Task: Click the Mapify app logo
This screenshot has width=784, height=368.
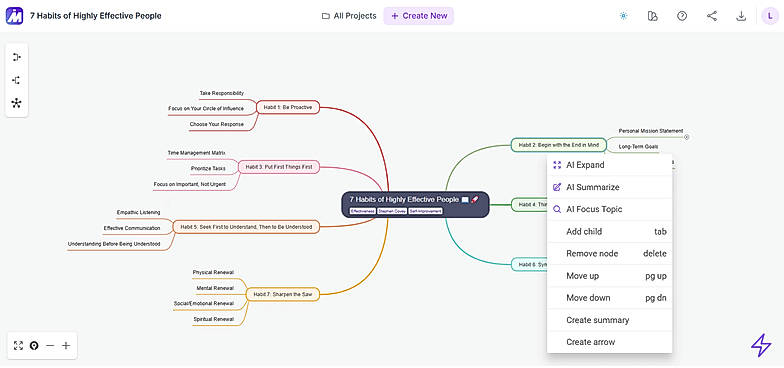Action: click(x=14, y=16)
